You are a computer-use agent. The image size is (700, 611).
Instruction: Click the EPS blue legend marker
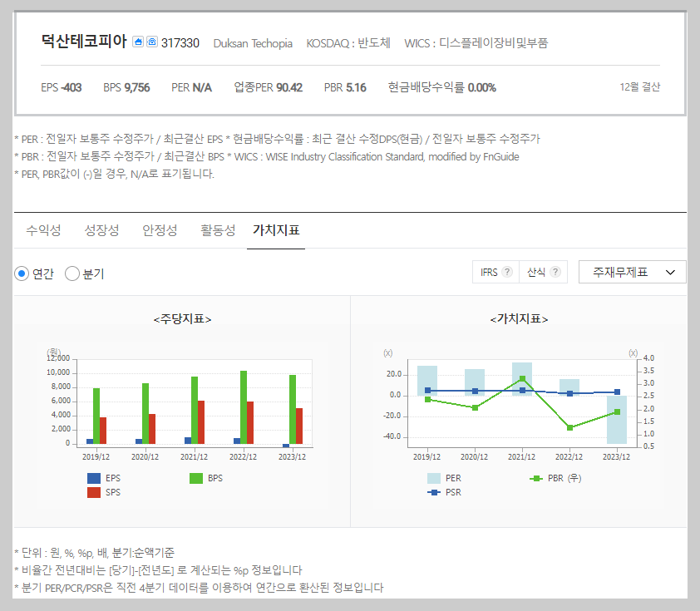click(x=94, y=479)
